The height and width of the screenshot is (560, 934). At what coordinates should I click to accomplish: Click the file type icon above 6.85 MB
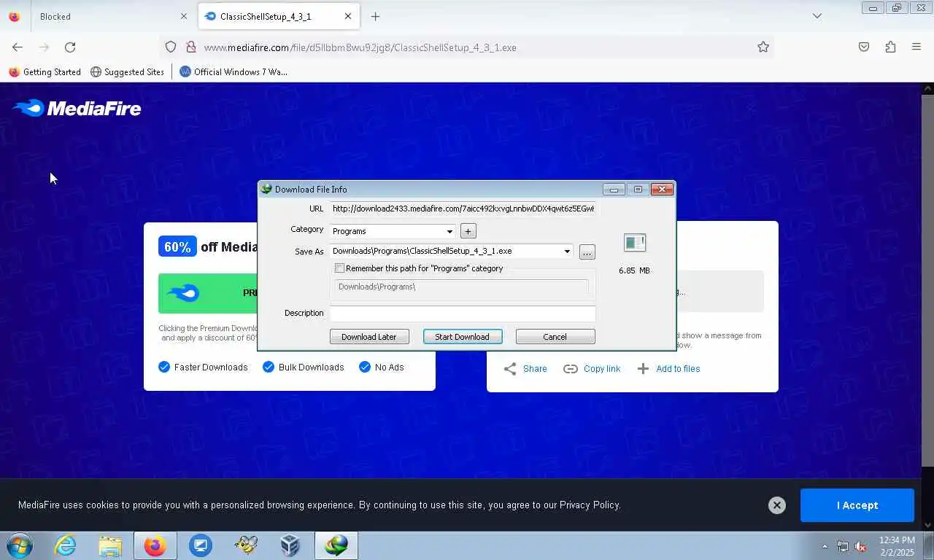pos(635,243)
